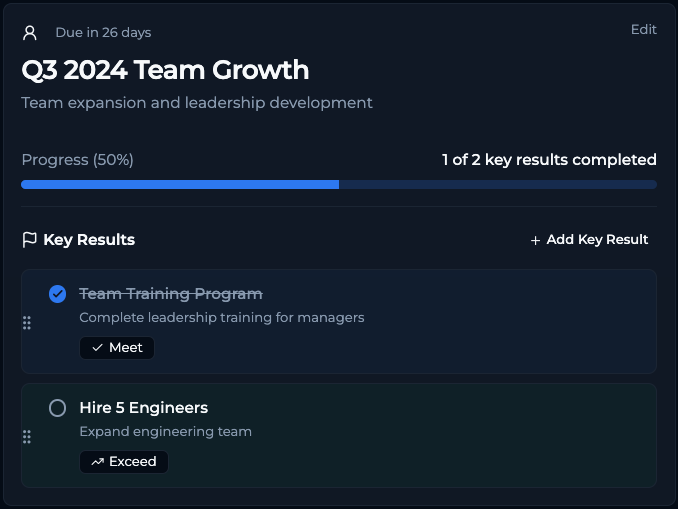This screenshot has height=509, width=678.
Task: Open Edit for this objective
Action: point(643,30)
